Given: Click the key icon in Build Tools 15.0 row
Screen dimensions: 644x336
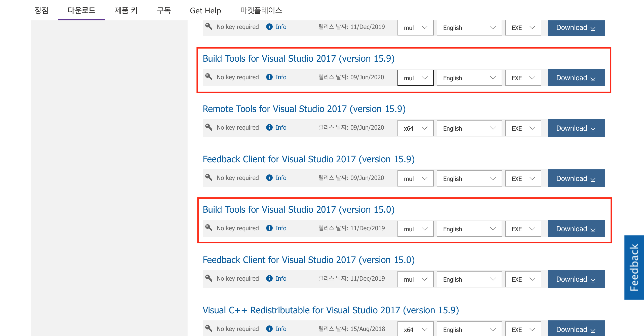Looking at the screenshot, I should [209, 228].
